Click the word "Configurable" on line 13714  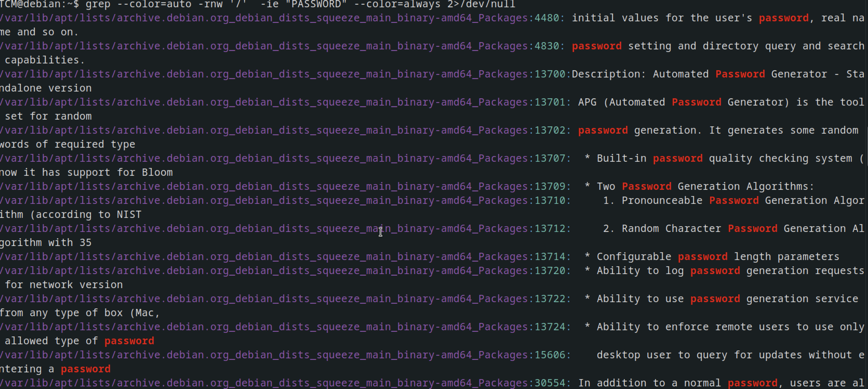(x=634, y=257)
